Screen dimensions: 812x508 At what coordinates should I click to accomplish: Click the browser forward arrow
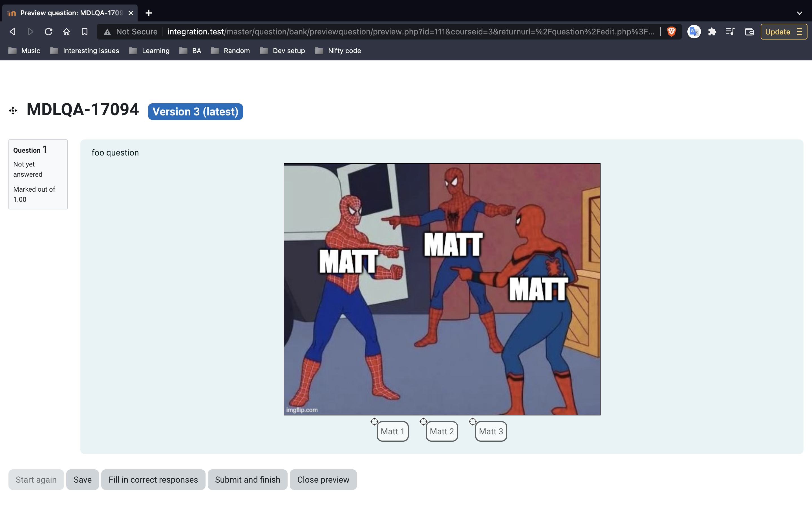click(30, 32)
